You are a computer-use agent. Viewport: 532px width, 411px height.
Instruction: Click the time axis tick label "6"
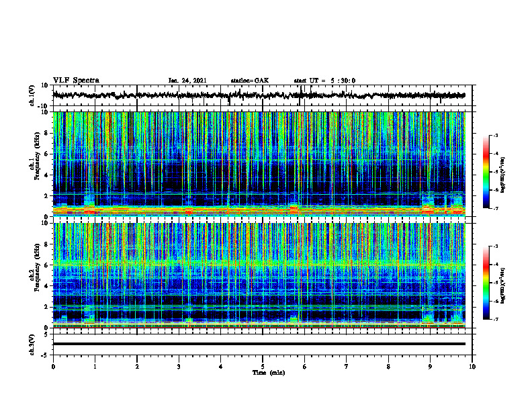(x=305, y=367)
